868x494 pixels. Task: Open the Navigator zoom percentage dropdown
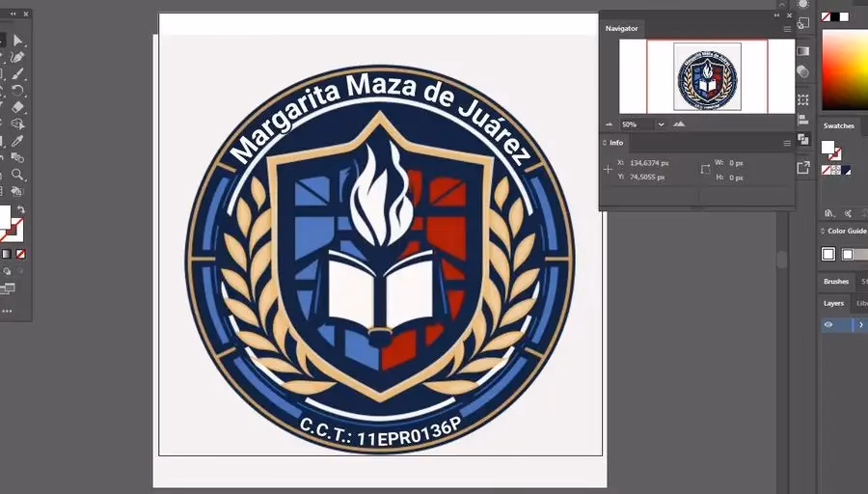pos(661,124)
